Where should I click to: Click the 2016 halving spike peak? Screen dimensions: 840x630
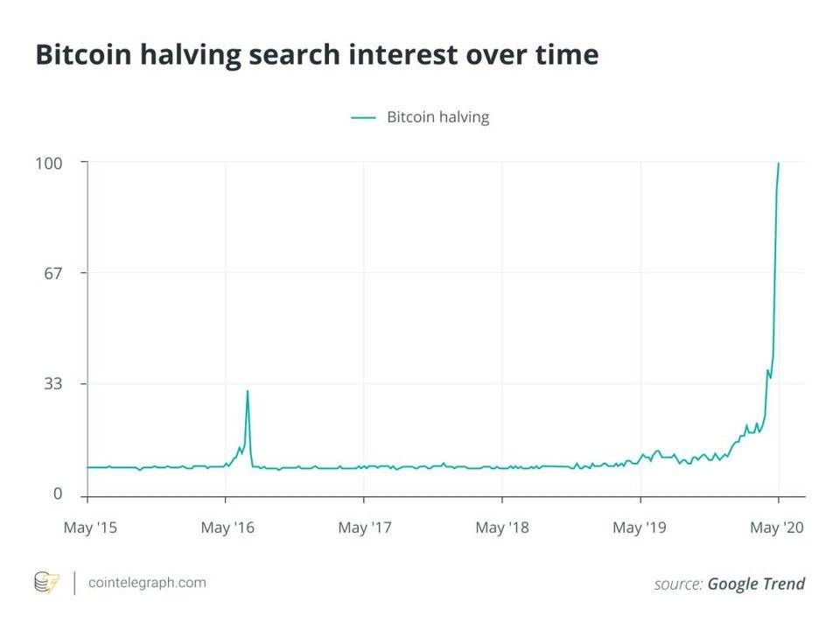click(x=248, y=391)
